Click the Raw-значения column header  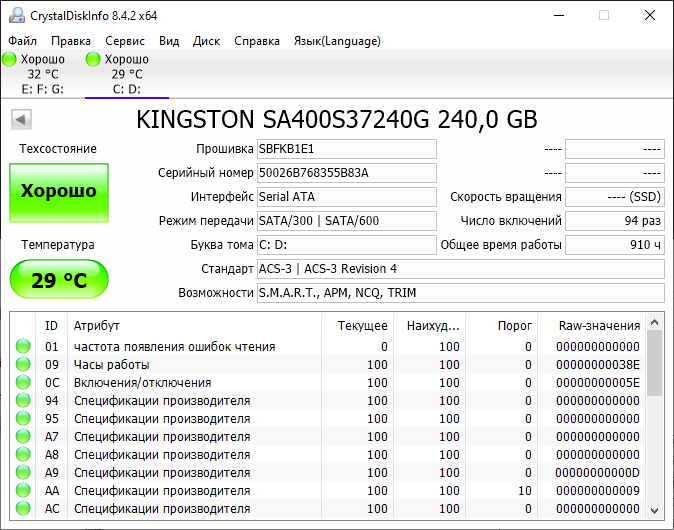(592, 326)
